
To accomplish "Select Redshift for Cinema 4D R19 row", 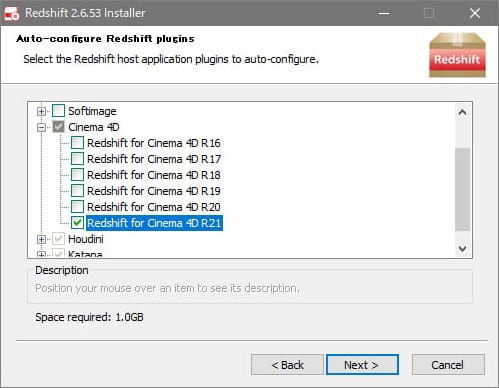I will [154, 191].
